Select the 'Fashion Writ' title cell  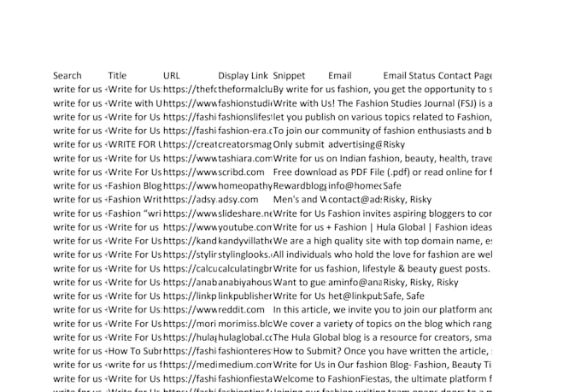(135, 200)
